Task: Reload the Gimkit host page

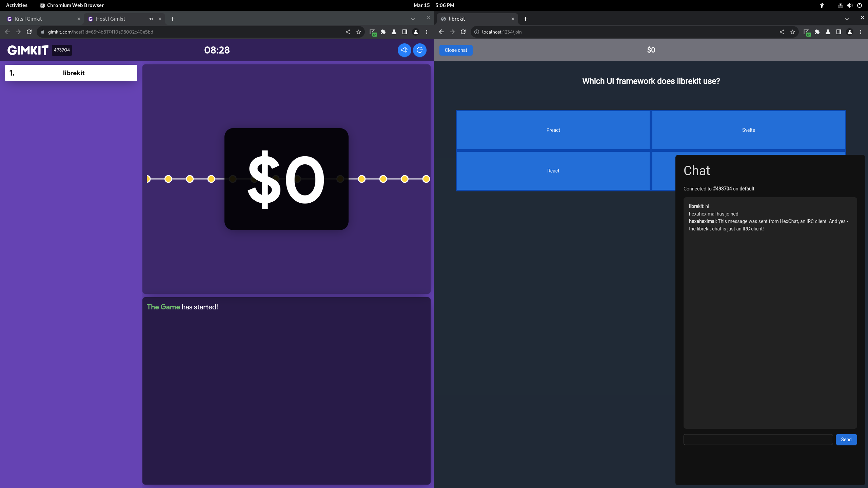Action: (x=29, y=32)
